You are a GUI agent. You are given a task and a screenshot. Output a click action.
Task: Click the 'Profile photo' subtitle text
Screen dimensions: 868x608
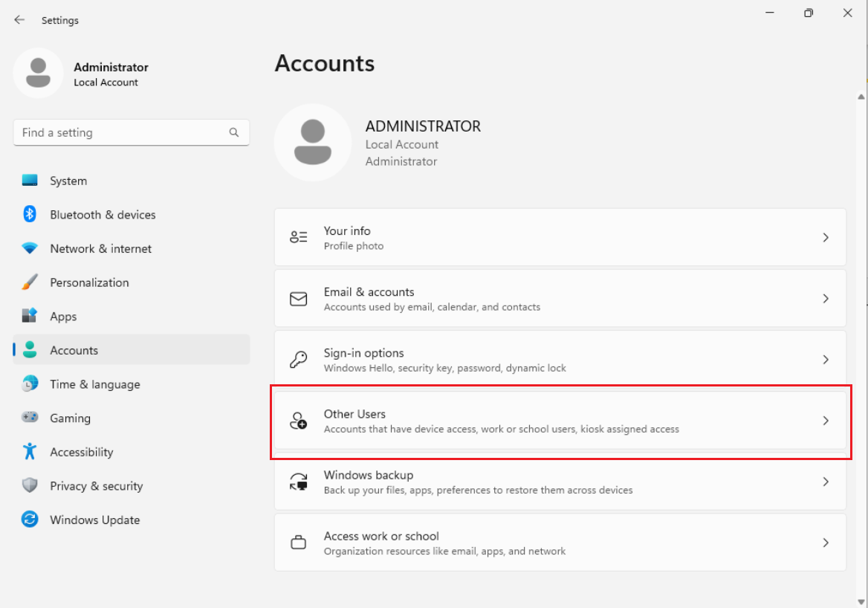click(x=353, y=246)
